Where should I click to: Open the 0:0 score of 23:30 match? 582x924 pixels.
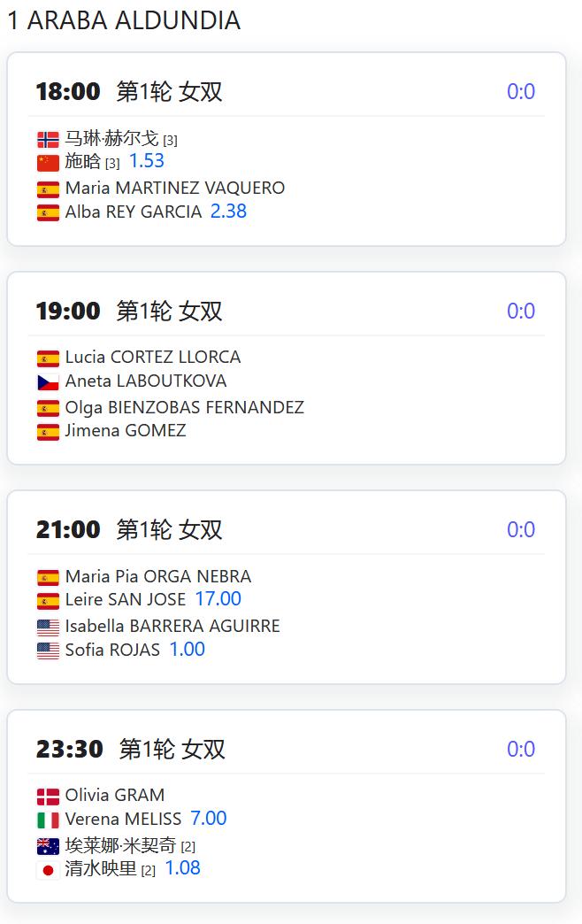pos(521,749)
